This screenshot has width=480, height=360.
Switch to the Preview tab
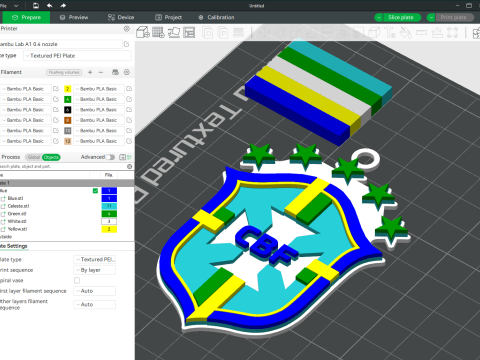pyautogui.click(x=74, y=17)
